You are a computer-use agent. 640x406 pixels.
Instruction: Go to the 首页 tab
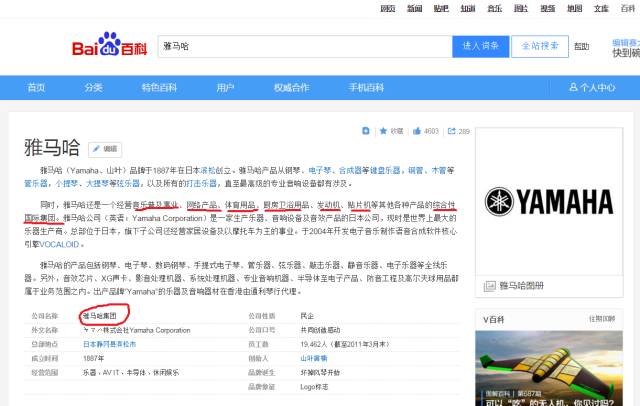click(x=36, y=87)
